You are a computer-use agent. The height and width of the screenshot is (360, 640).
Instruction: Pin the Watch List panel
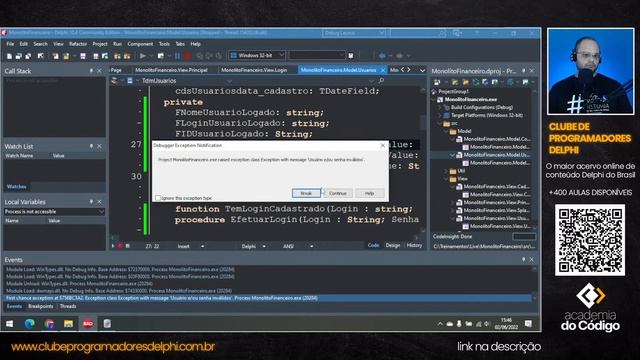[91, 146]
